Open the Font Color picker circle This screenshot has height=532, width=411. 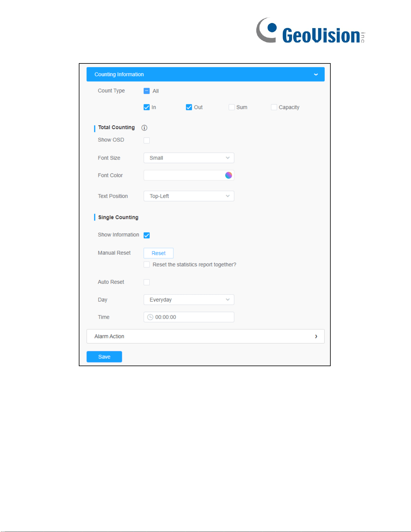229,175
